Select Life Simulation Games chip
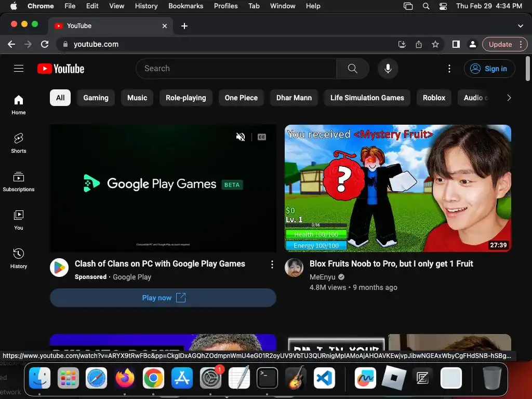532x399 pixels. pyautogui.click(x=367, y=98)
